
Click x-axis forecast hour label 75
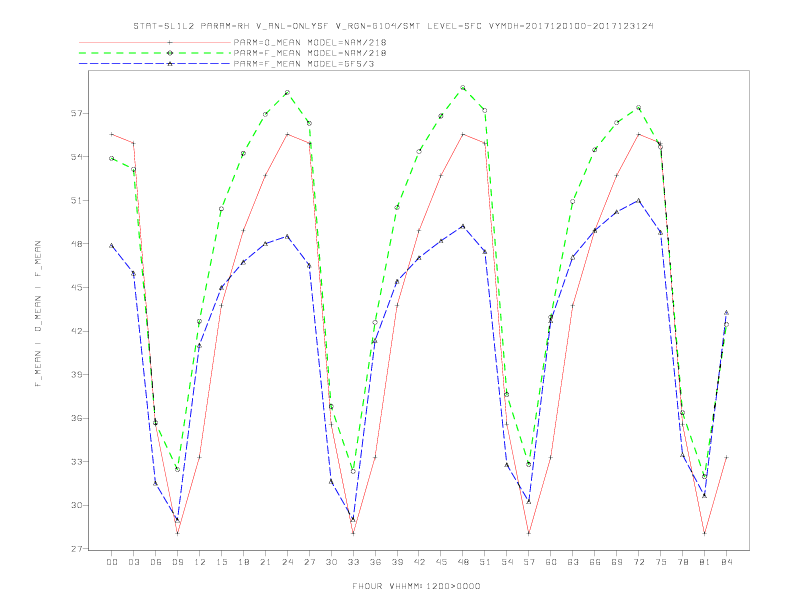point(661,562)
